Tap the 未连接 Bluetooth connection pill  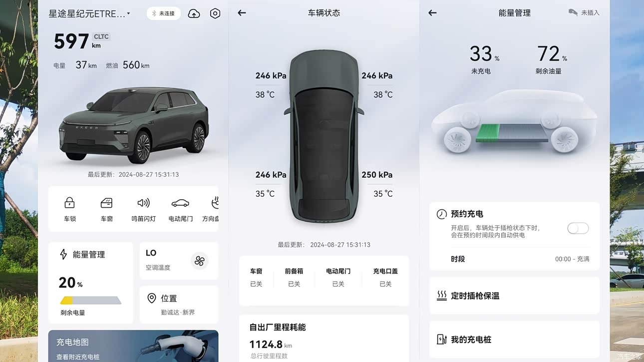click(x=164, y=13)
